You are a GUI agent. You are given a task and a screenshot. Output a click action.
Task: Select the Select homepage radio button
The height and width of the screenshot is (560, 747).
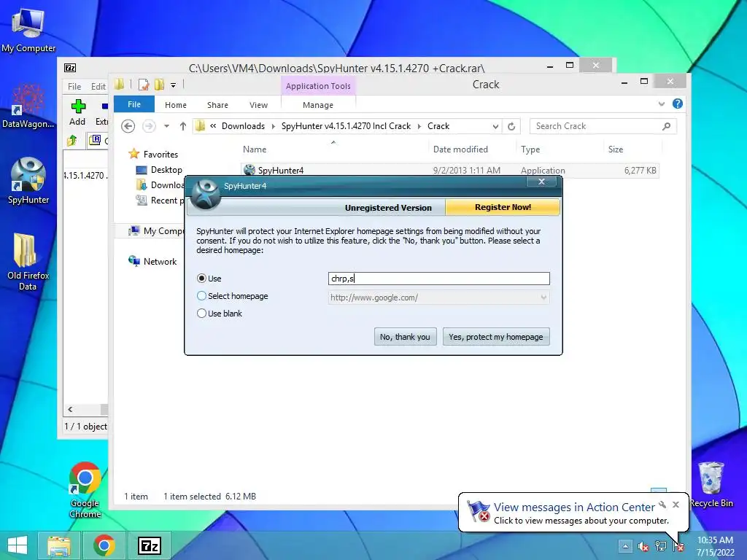(201, 296)
